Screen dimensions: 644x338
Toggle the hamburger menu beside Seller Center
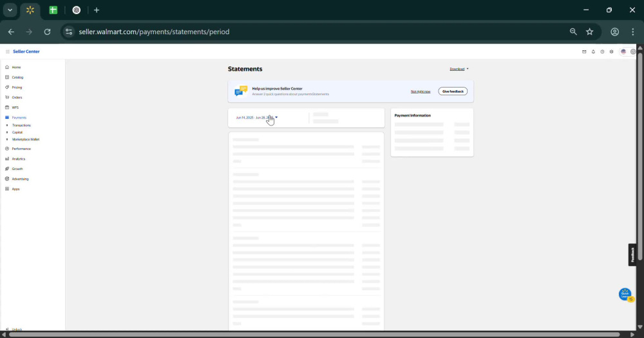coord(7,52)
